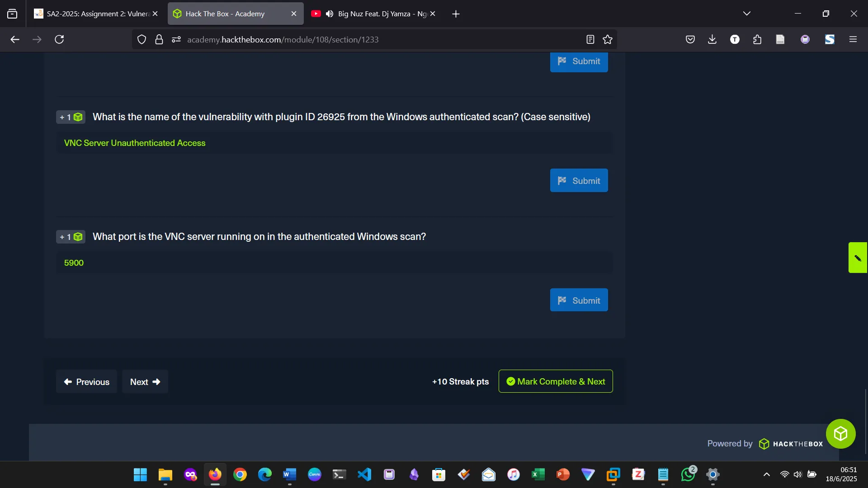Submit the VNC port 5900 answer
This screenshot has height=488, width=868.
tap(579, 300)
